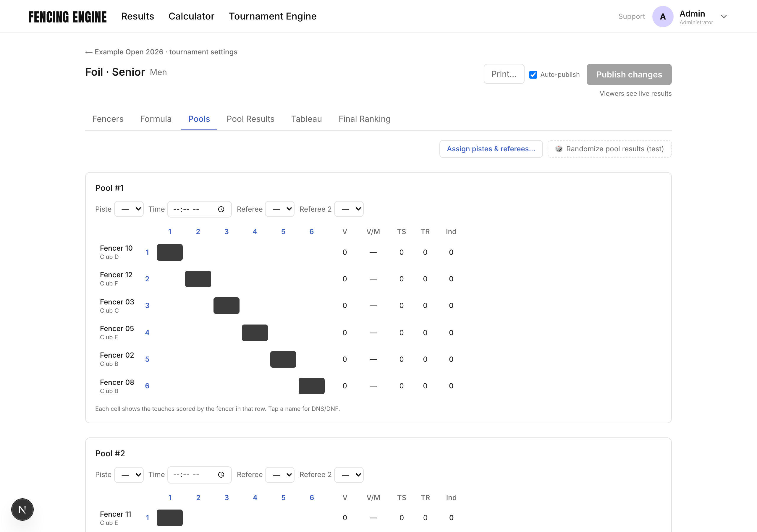The image size is (757, 532).
Task: Open Pool #2 Referee dropdown
Action: (x=280, y=475)
